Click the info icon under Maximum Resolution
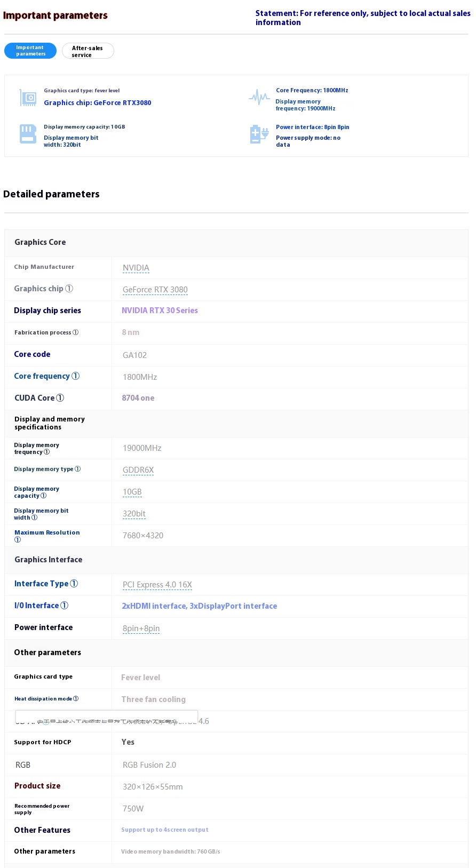Screen dimensions: 476x868 [x=18, y=539]
